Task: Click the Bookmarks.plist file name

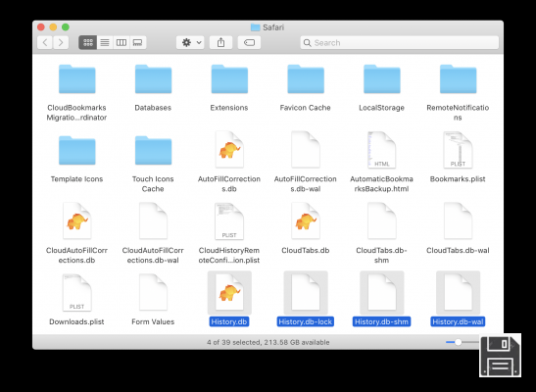Action: pyautogui.click(x=458, y=179)
